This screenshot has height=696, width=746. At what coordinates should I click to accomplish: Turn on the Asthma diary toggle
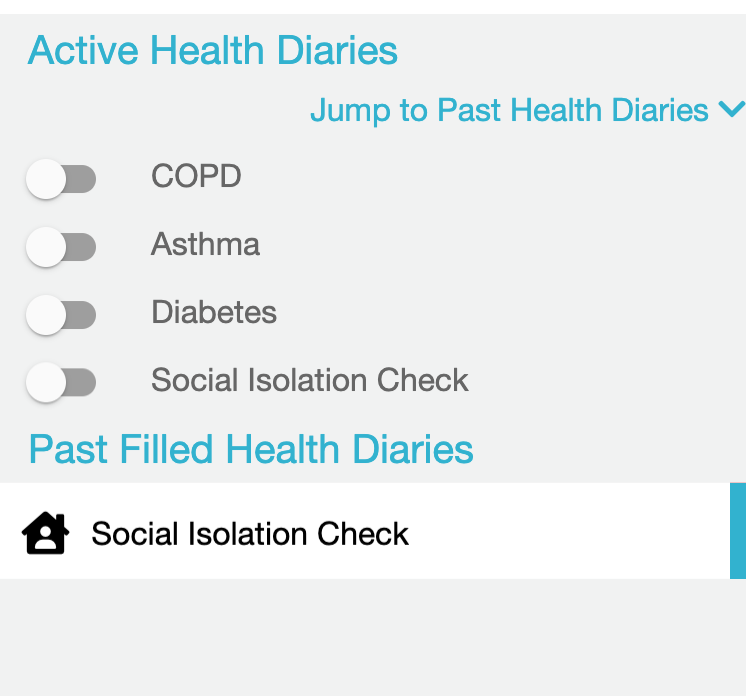[x=61, y=247]
